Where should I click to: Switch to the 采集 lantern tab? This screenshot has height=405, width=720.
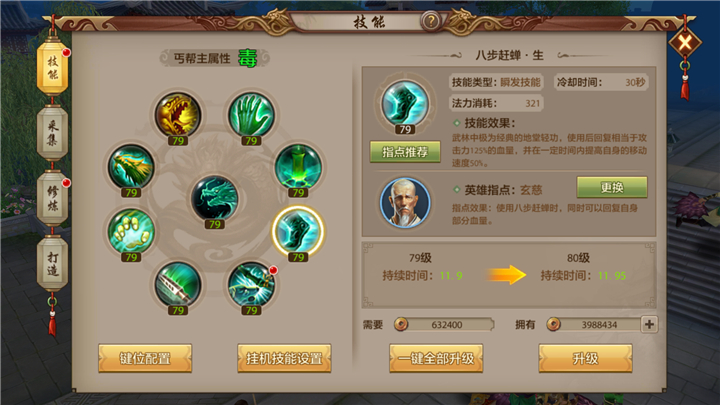coord(52,132)
